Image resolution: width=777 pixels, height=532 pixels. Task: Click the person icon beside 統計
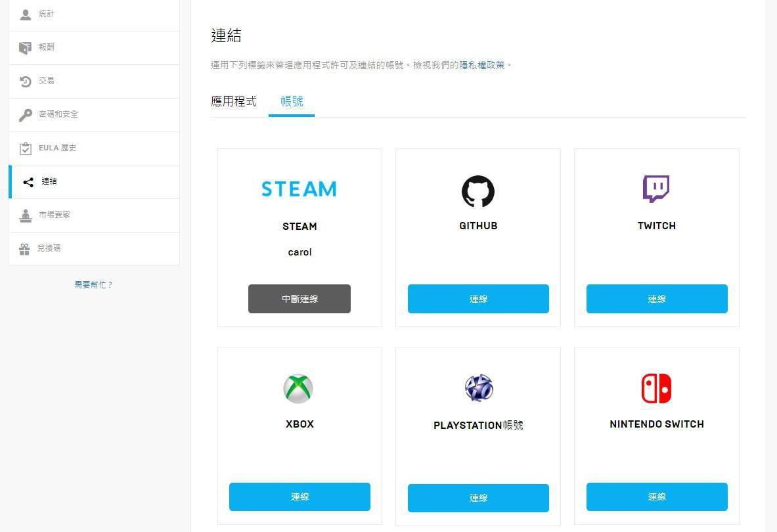coord(26,13)
